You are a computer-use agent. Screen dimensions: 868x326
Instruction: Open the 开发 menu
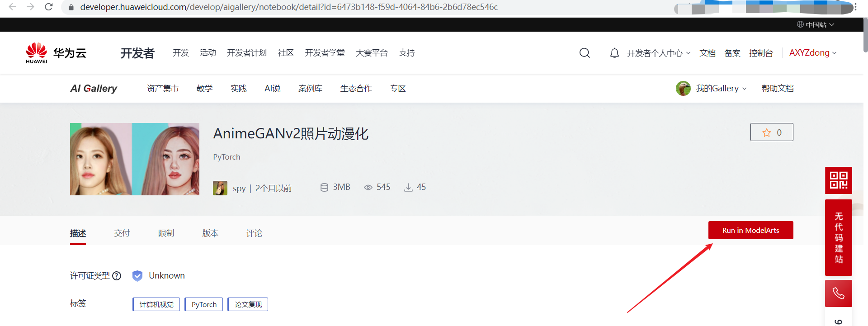pyautogui.click(x=181, y=53)
